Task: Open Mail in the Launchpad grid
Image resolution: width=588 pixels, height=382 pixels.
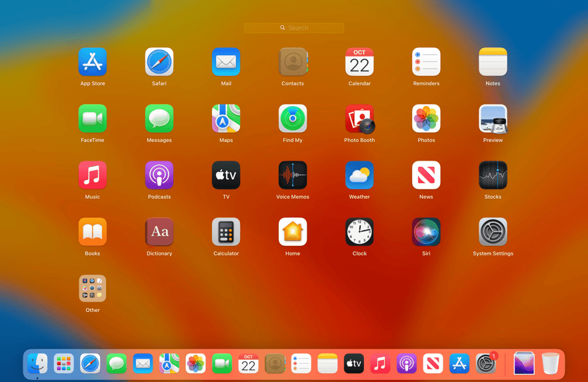Action: pyautogui.click(x=226, y=61)
